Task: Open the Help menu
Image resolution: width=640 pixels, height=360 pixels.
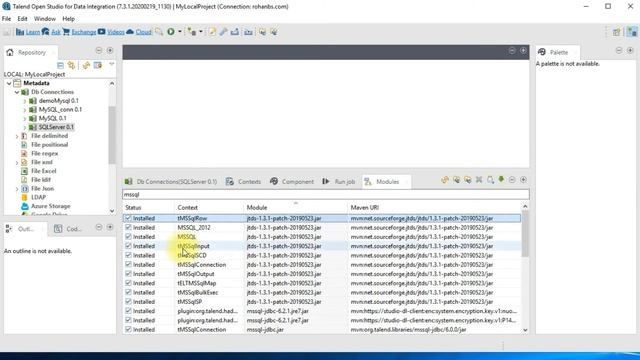Action: coord(68,19)
